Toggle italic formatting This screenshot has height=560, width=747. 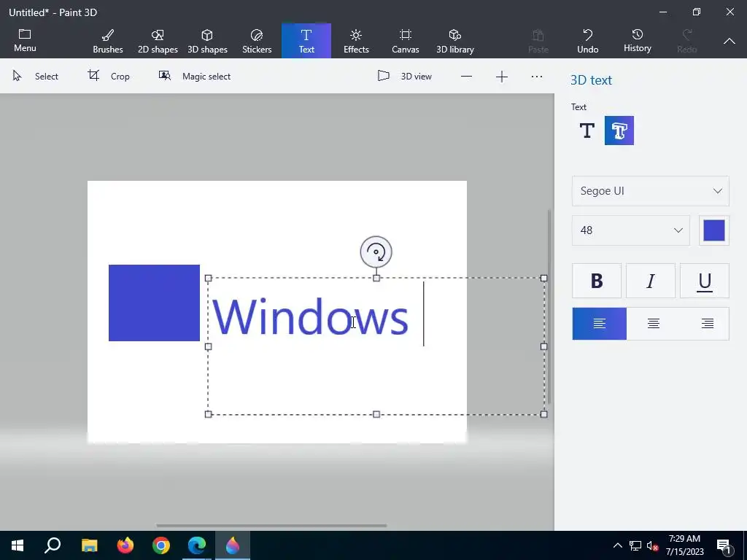click(650, 281)
